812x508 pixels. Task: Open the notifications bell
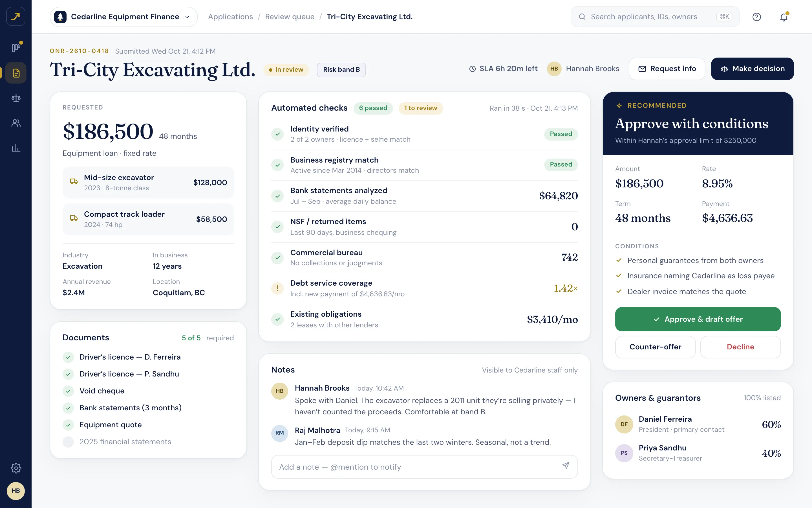pos(784,17)
